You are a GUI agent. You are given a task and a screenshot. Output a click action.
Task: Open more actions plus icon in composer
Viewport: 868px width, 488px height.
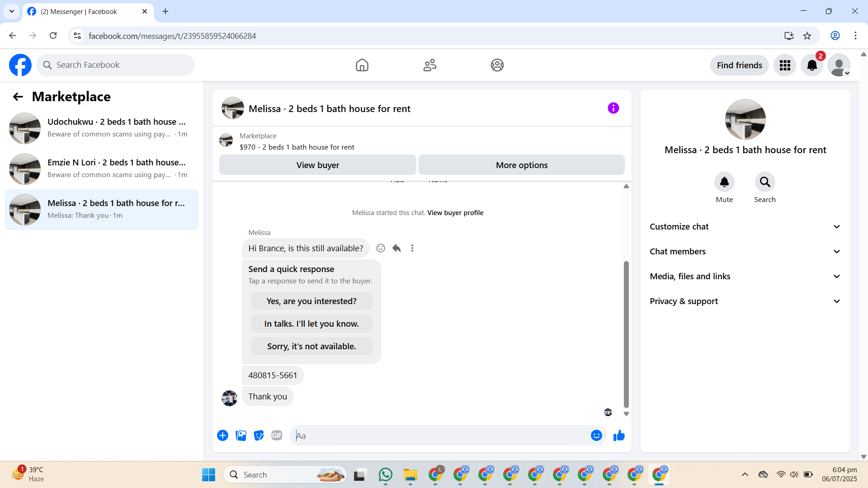(x=222, y=436)
